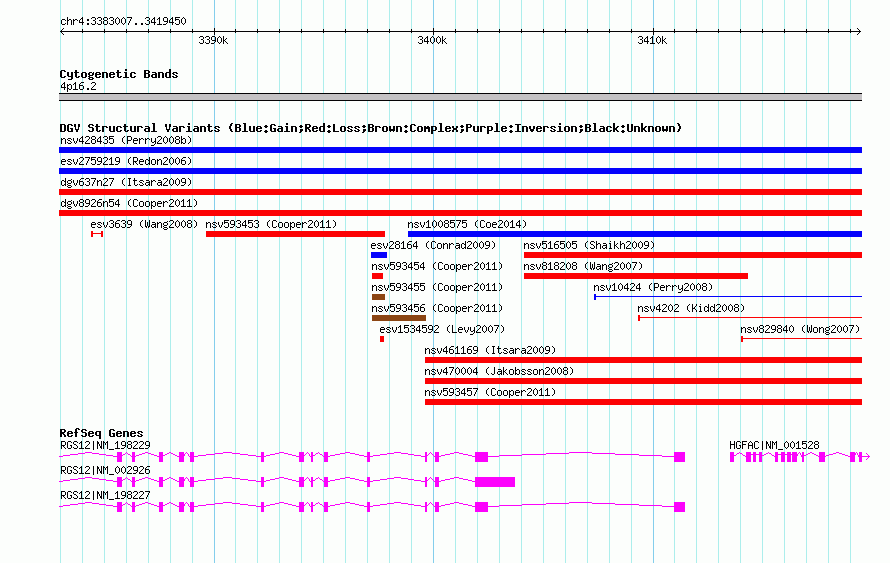Click the 4p16.2 cytogenetic band label
This screenshot has width=890, height=563.
(x=78, y=86)
